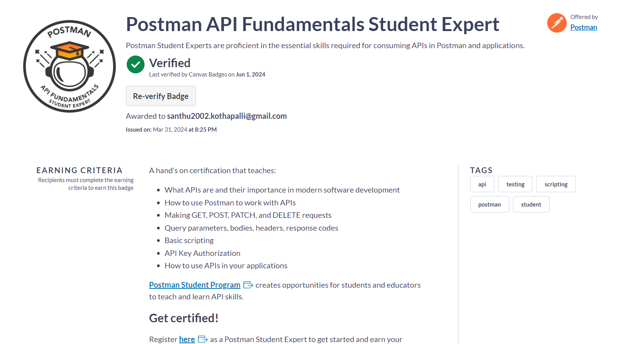This screenshot has height=344, width=644.
Task: Click the 'student' tag chip
Action: [x=531, y=205]
